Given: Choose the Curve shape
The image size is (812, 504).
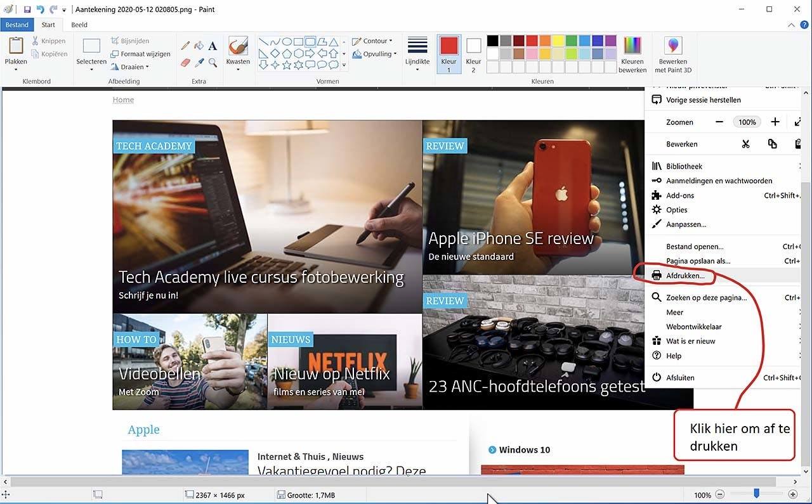Looking at the screenshot, I should [x=275, y=41].
